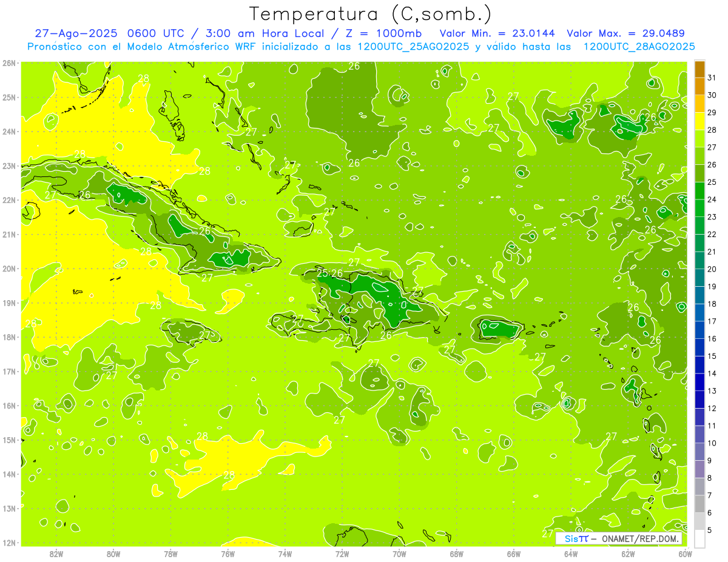Viewport: 728px width, 562px height.
Task: Select the 18N latitude axis label
Action: point(9,337)
